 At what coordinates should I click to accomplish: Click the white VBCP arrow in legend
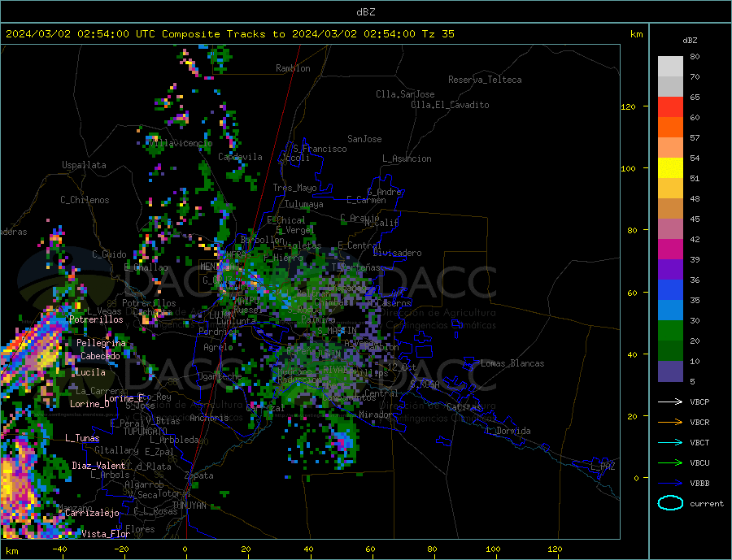tap(670, 402)
